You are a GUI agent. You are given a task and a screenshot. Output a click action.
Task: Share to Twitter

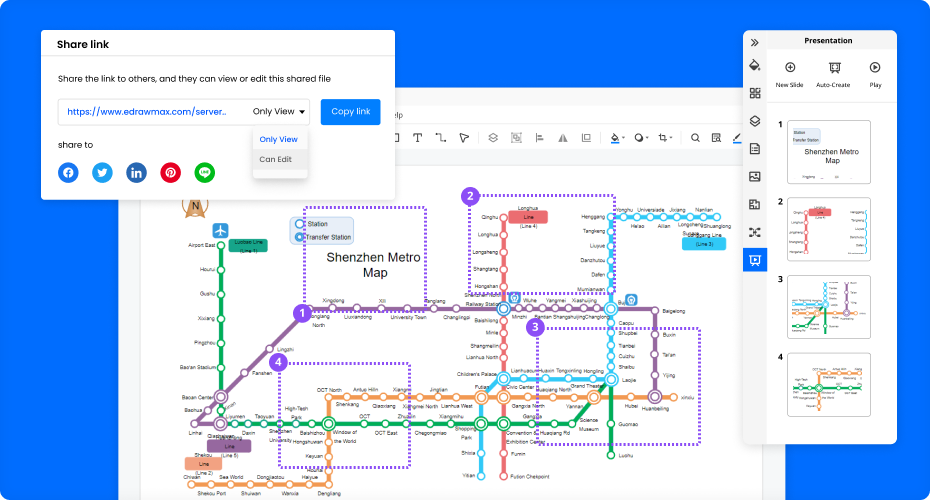(x=102, y=172)
